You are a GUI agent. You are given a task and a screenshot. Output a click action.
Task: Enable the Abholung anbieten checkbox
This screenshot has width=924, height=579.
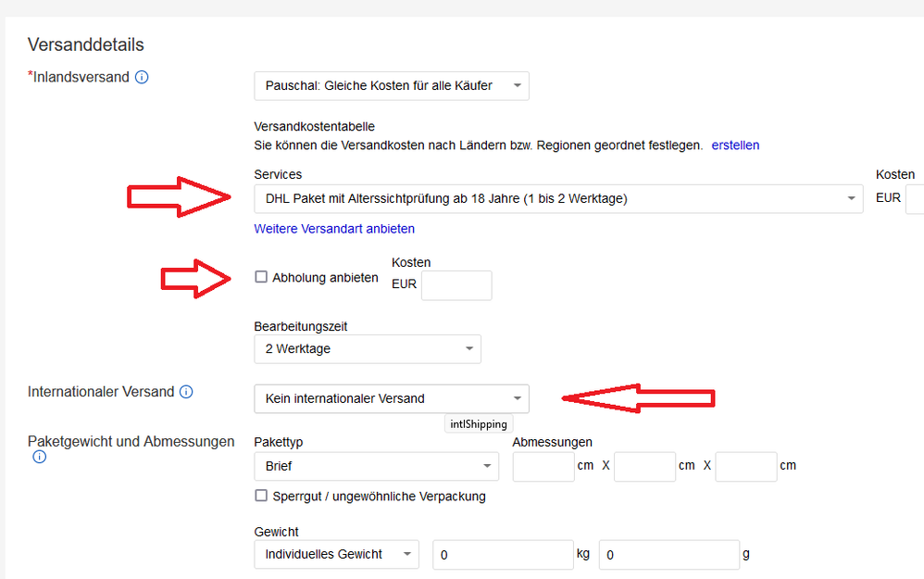261,277
